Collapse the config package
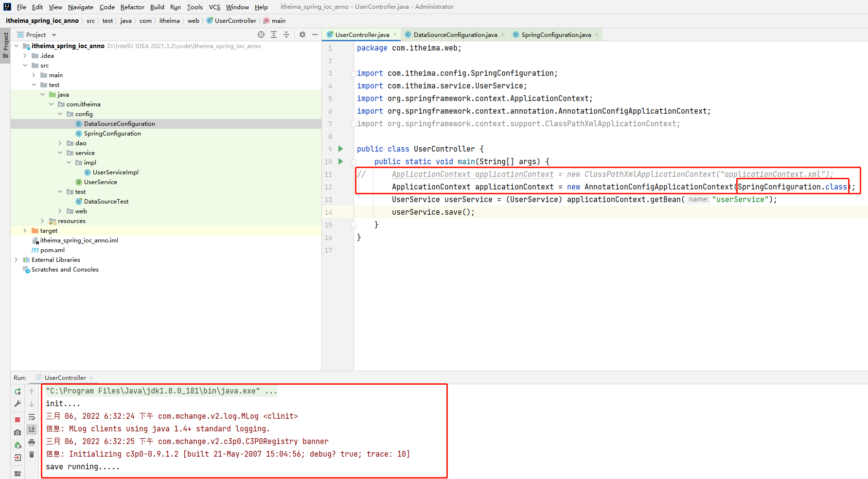The height and width of the screenshot is (479, 868). [x=60, y=114]
